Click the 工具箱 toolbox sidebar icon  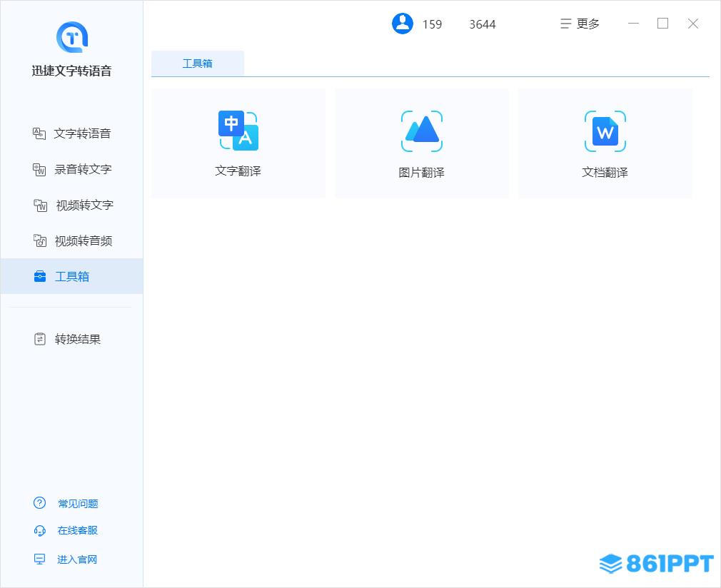(x=40, y=276)
